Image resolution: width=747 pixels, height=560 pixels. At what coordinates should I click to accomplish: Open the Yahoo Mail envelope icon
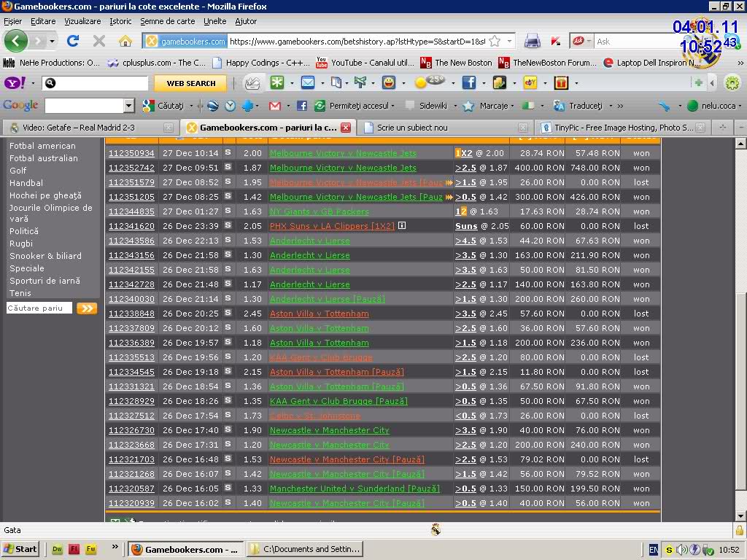tap(307, 82)
